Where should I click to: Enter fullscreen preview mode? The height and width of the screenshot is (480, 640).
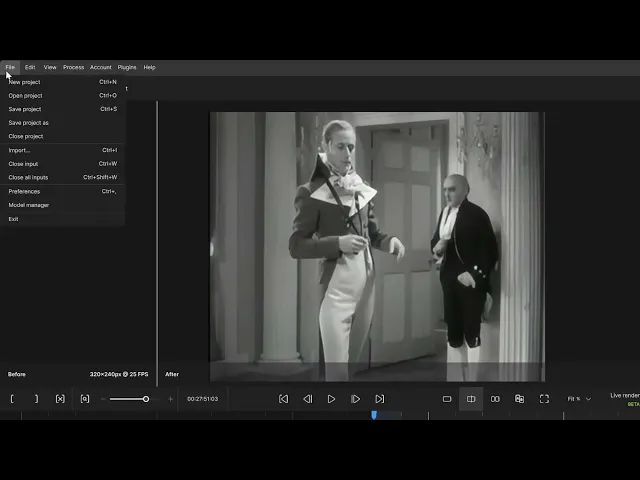tap(544, 399)
